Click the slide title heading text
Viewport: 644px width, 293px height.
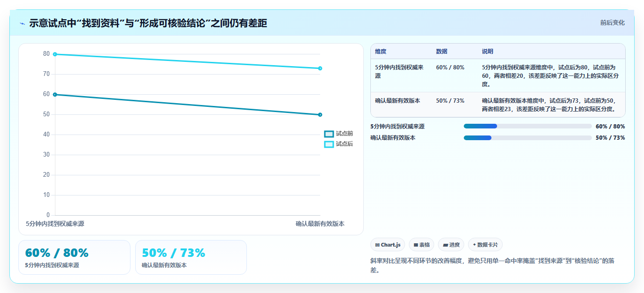[148, 23]
